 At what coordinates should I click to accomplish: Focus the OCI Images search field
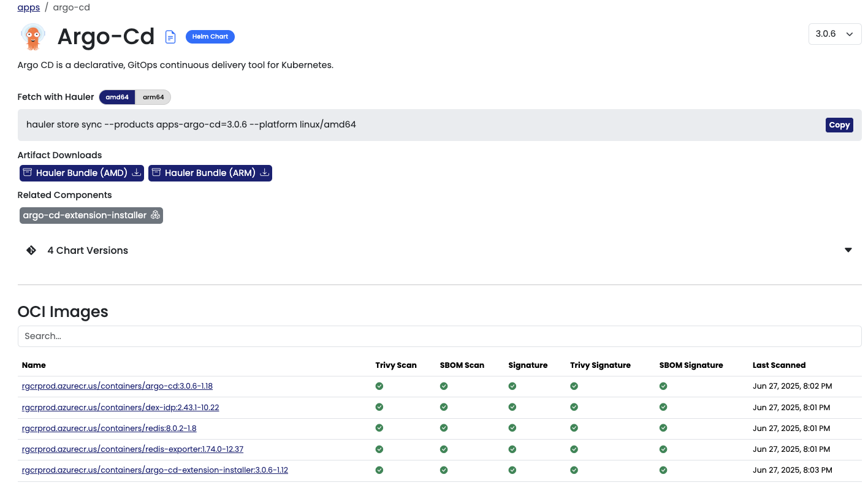tap(440, 336)
